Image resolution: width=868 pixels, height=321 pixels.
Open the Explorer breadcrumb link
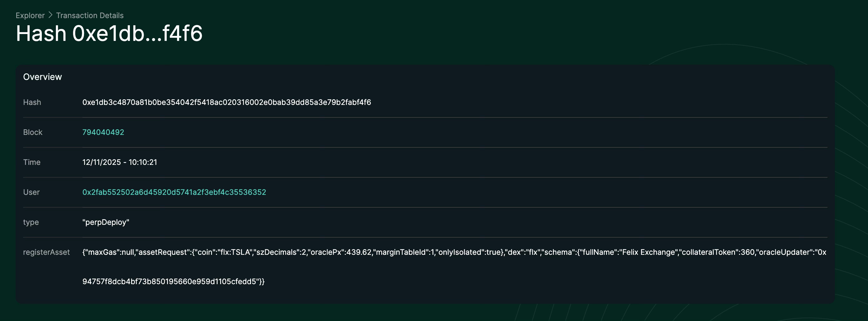coord(30,16)
